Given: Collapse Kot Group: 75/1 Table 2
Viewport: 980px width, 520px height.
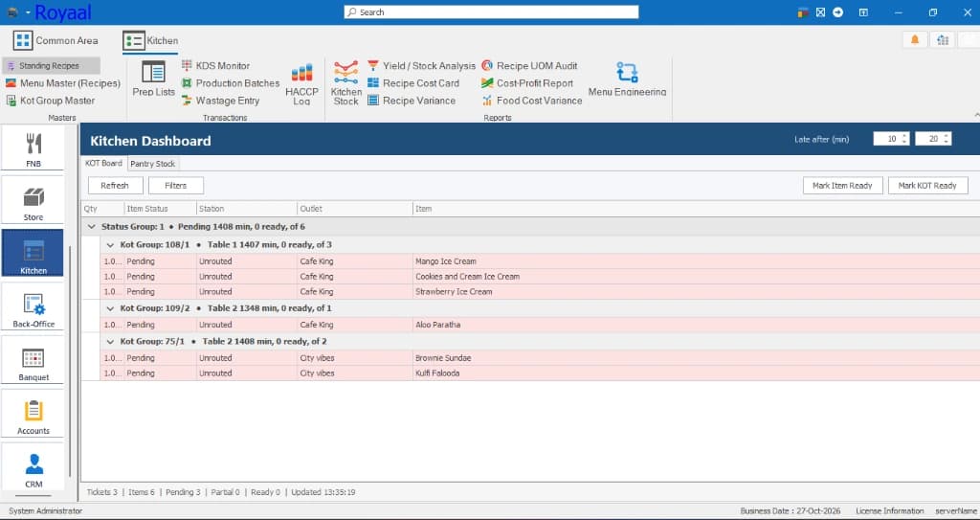Looking at the screenshot, I should point(111,342).
